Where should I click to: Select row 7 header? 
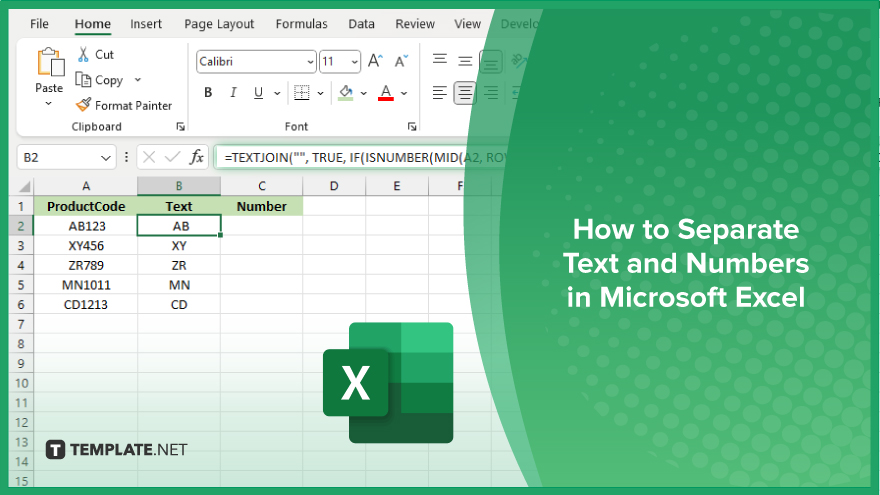pos(21,324)
